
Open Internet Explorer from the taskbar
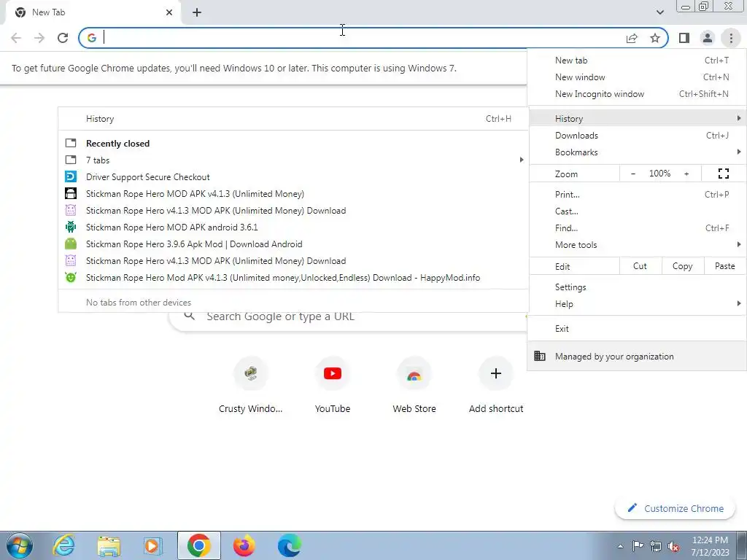(64, 545)
